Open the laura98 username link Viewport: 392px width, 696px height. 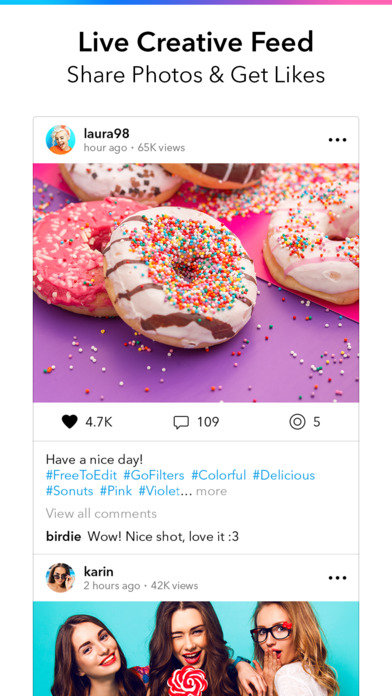coord(107,133)
